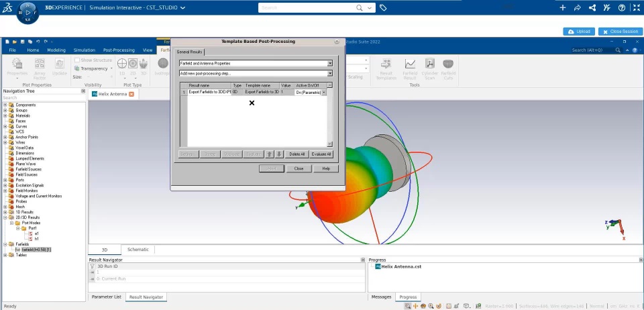The width and height of the screenshot is (644, 310).
Task: Open the help question mark icon
Action: 622,7
